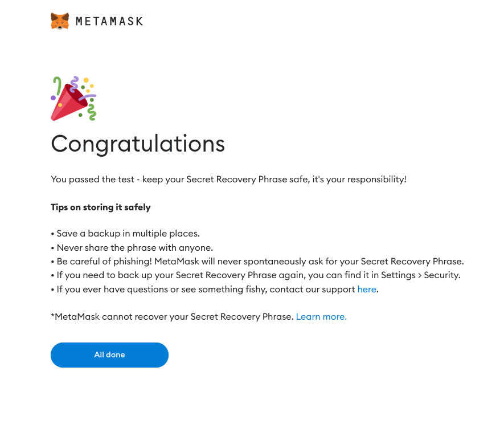
Task: Click the "Congratulations" heading
Action: [x=138, y=144]
